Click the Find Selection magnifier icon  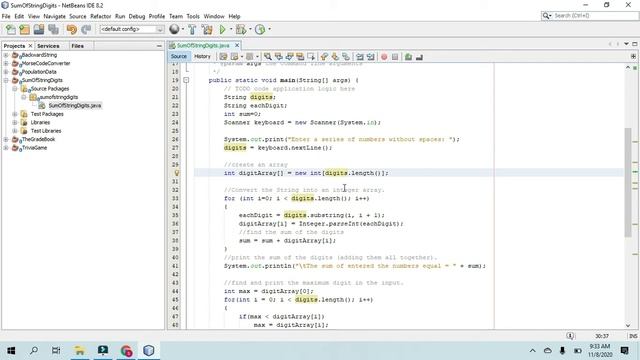pyautogui.click(x=268, y=57)
